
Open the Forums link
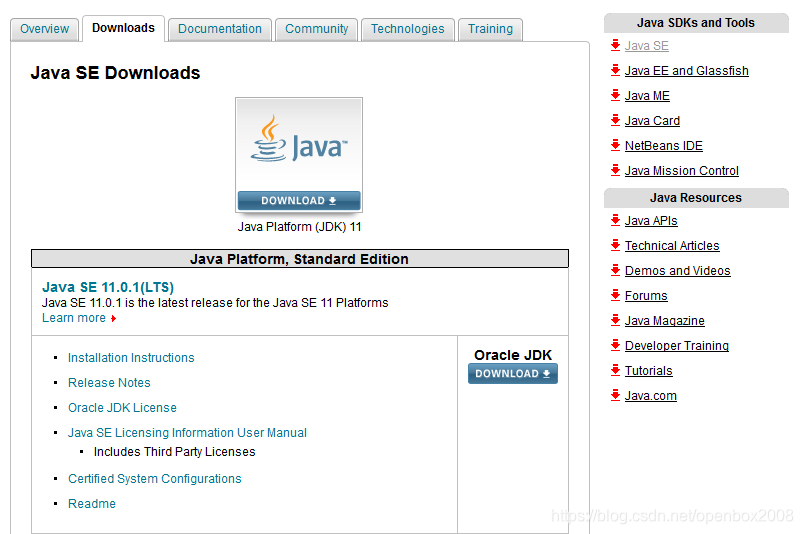pyautogui.click(x=646, y=296)
